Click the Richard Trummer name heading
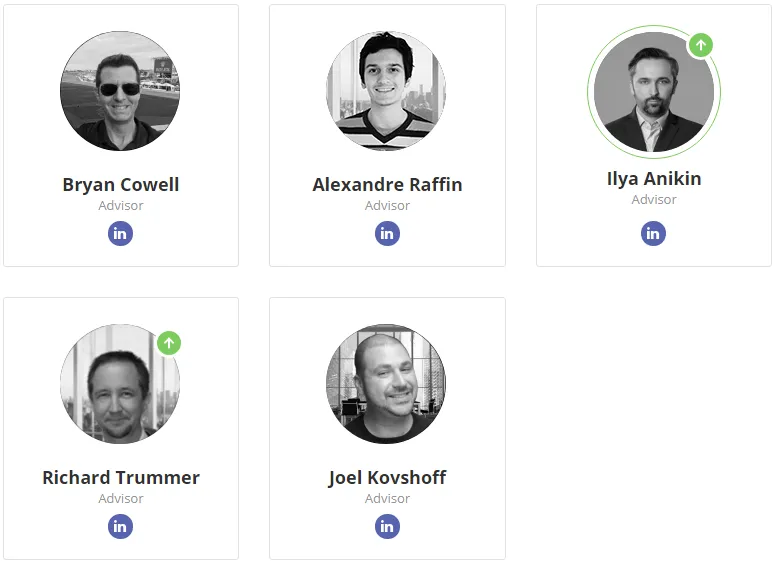The height and width of the screenshot is (564, 775). 121,477
